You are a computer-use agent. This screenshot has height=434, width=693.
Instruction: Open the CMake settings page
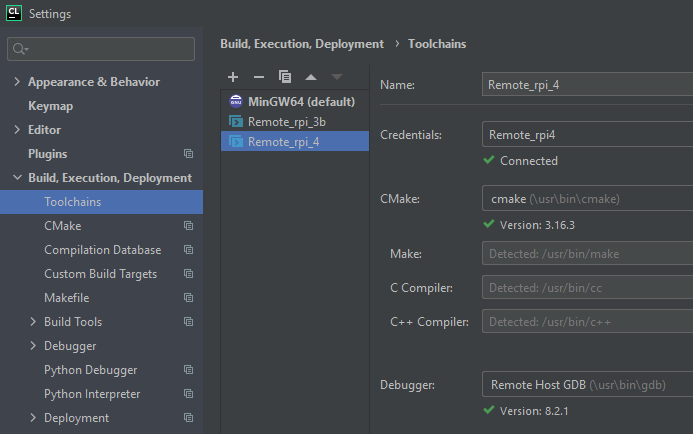click(62, 226)
